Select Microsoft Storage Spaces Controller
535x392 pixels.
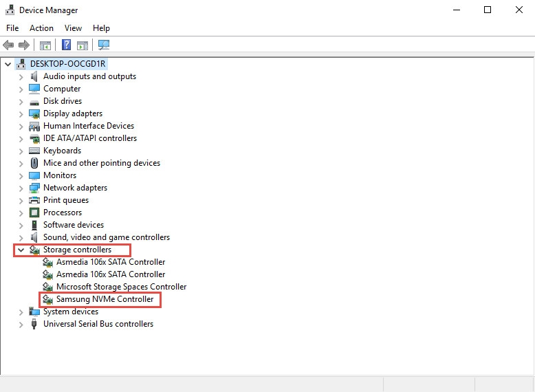121,287
